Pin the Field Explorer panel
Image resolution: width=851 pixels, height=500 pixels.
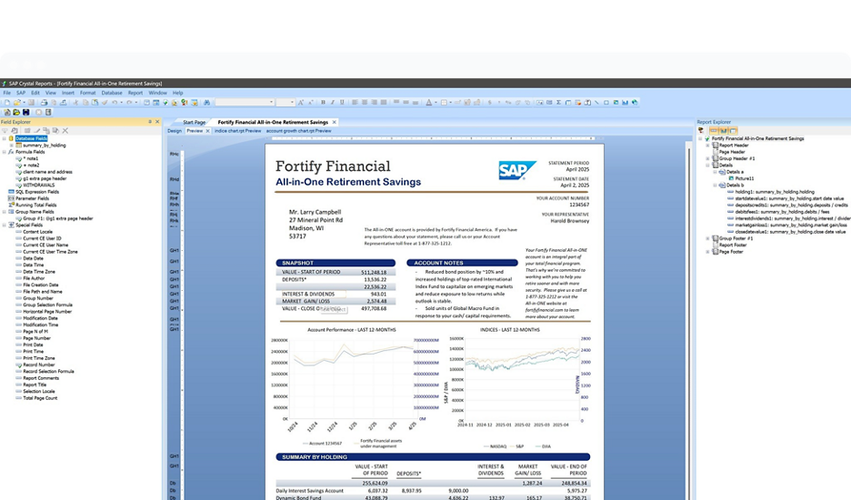coord(150,122)
